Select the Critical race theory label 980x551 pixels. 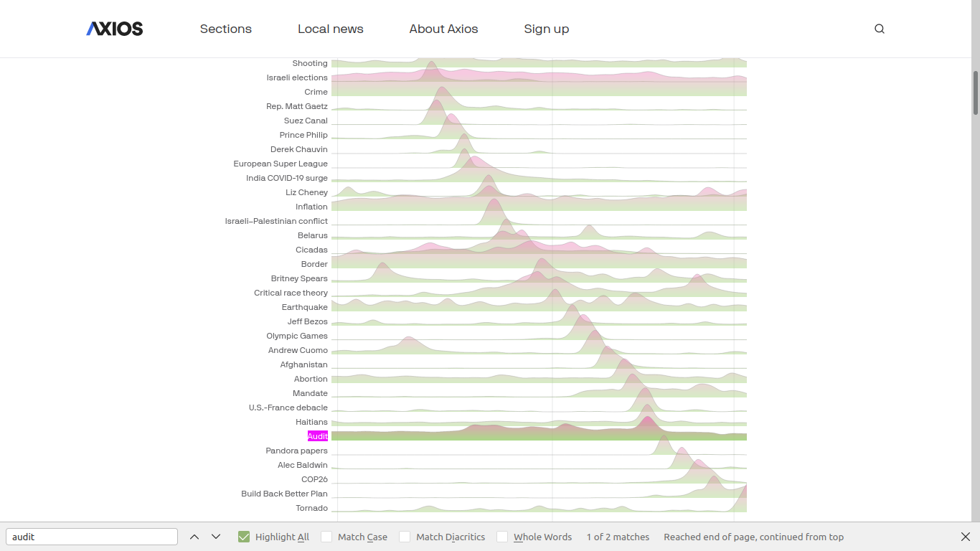pyautogui.click(x=291, y=293)
